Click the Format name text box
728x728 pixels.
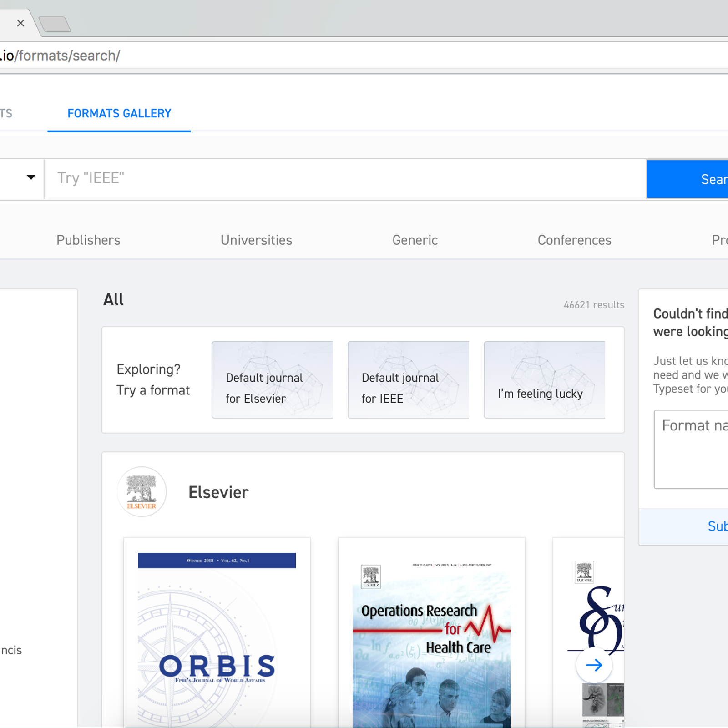pyautogui.click(x=691, y=450)
